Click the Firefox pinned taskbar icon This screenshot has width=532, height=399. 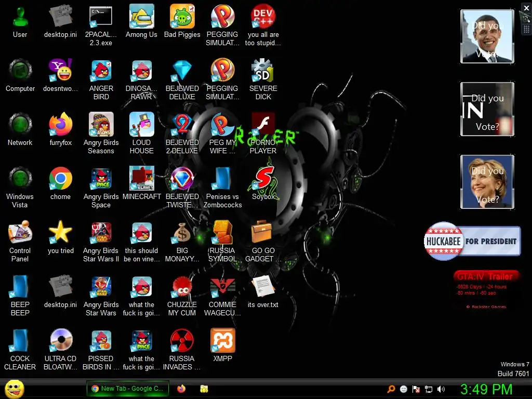coord(181,389)
